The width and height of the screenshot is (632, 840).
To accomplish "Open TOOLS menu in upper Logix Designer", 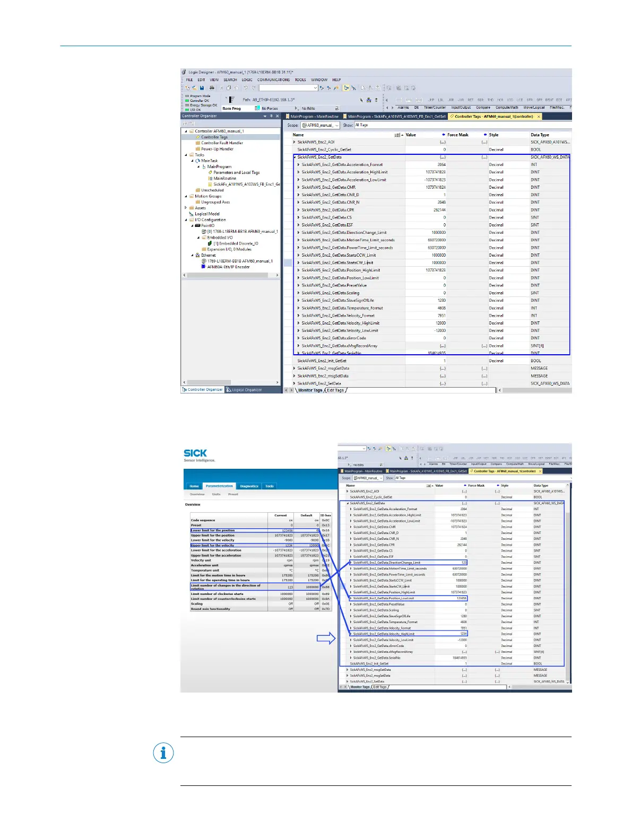I will coord(300,80).
